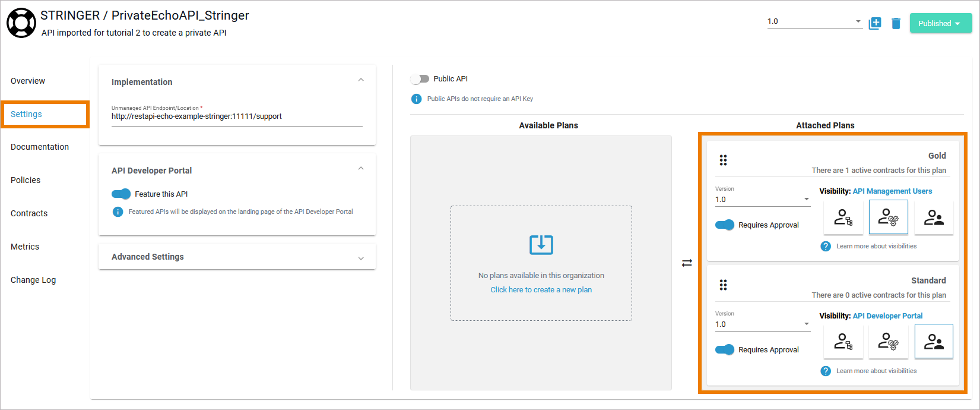Go to the Policies tab
980x410 pixels.
[x=26, y=180]
